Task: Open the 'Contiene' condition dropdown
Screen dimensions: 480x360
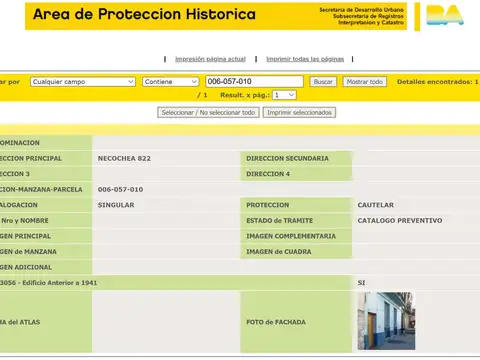Action: click(171, 82)
